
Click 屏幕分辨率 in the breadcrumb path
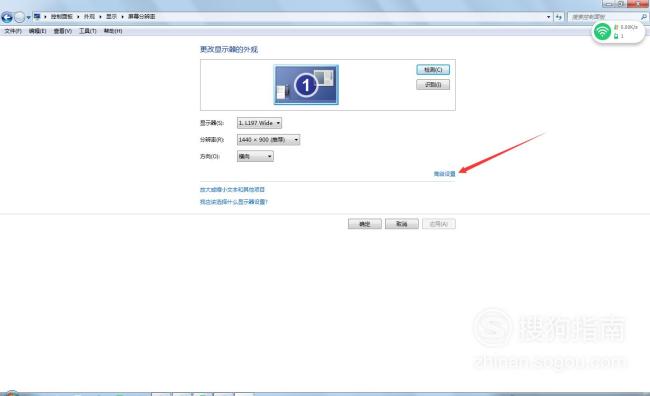[141, 17]
